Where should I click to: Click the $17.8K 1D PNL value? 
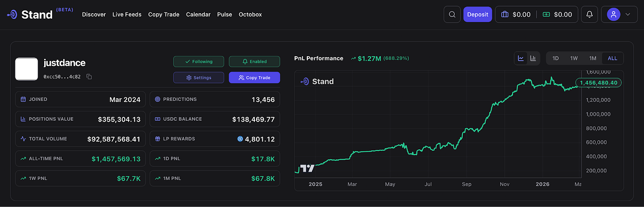tap(263, 158)
